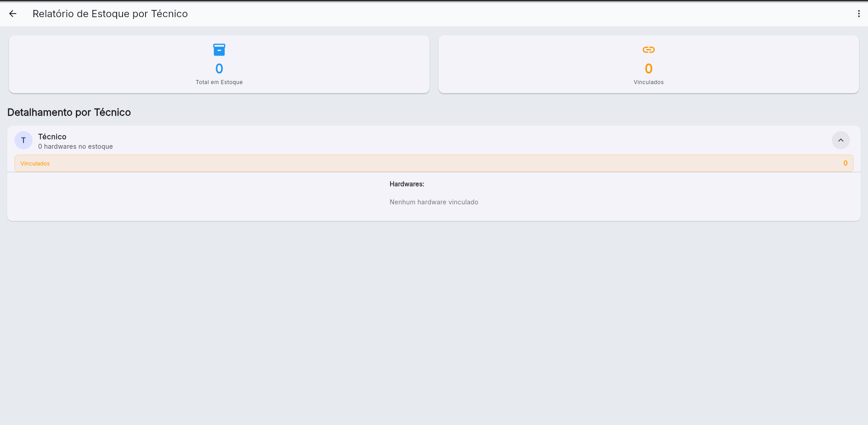Click the Relatório de Estoque por Técnico title
This screenshot has height=425, width=868.
pos(110,14)
